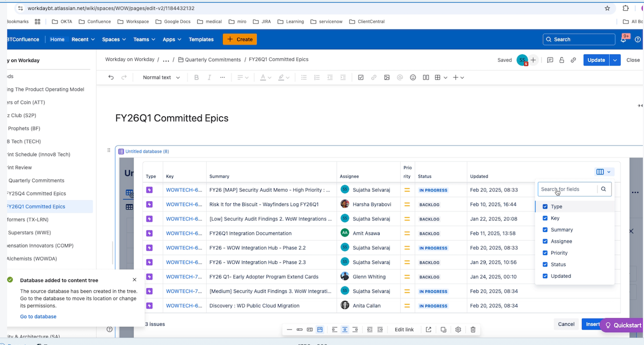The image size is (644, 345).
Task: Insert an action item checkbox from toolbar
Action: tap(361, 77)
